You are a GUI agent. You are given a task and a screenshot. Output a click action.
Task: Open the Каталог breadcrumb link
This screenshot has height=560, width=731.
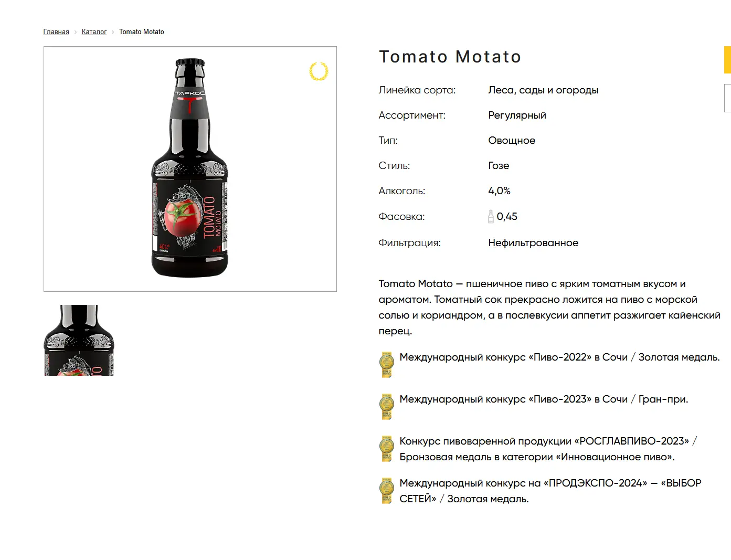[x=94, y=32]
